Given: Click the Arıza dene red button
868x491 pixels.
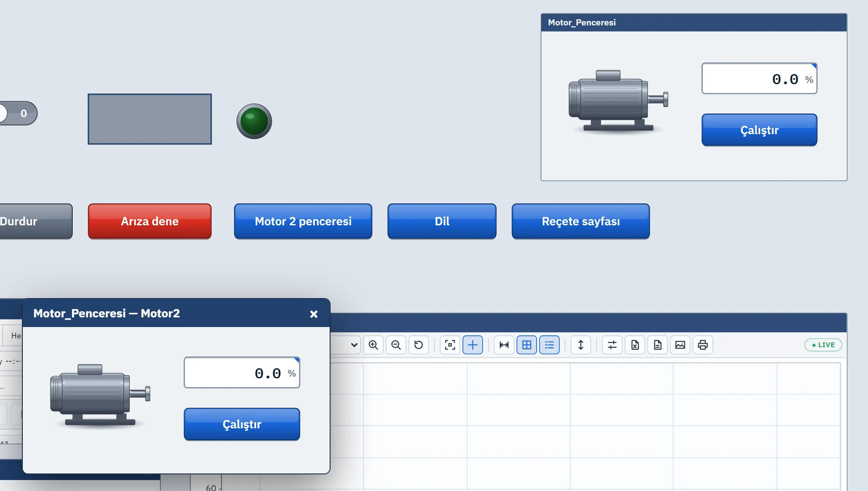Looking at the screenshot, I should 150,221.
